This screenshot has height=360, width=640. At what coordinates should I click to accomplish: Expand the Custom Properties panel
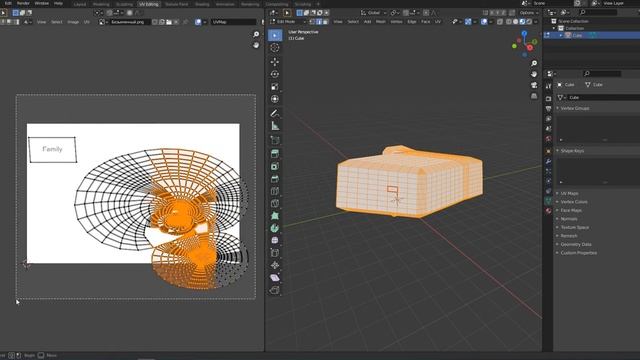579,253
